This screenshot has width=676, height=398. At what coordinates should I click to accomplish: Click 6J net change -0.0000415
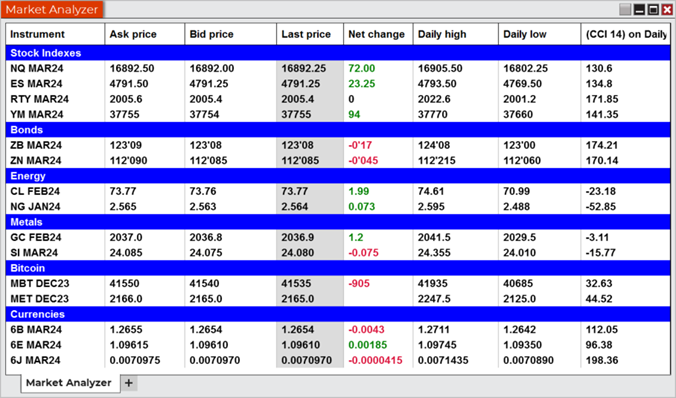[x=375, y=360]
